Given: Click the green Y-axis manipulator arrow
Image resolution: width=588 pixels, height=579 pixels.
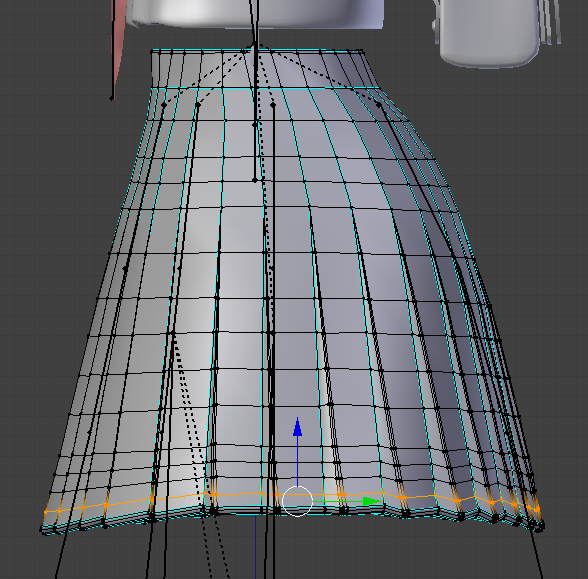Looking at the screenshot, I should click(372, 501).
